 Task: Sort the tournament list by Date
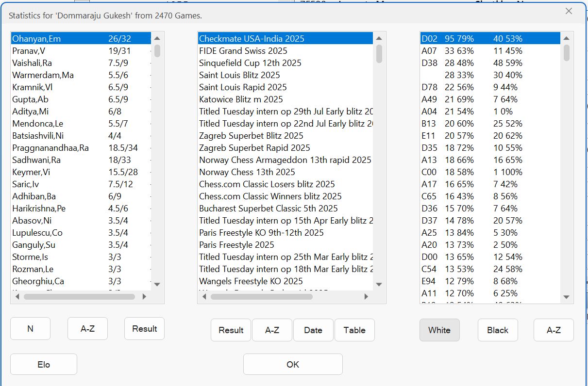[x=313, y=330]
